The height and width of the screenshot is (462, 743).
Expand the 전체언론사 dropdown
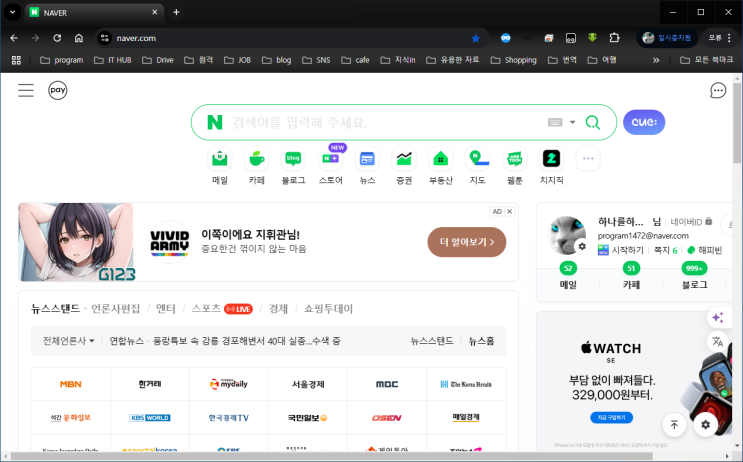coord(68,341)
